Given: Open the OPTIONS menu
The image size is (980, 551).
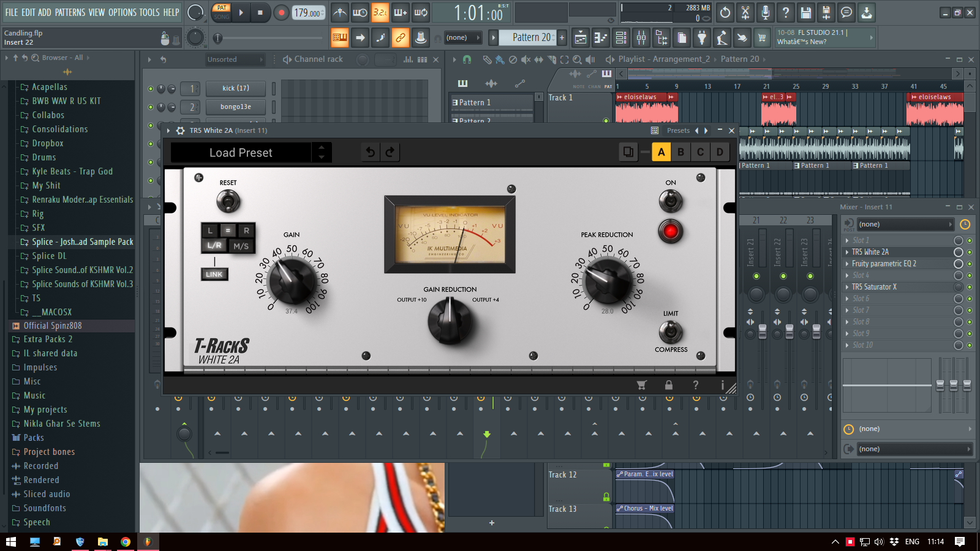Looking at the screenshot, I should coord(123,12).
